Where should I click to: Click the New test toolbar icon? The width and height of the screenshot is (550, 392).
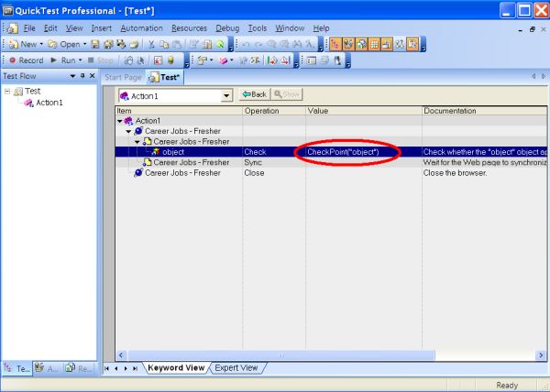click(14, 44)
